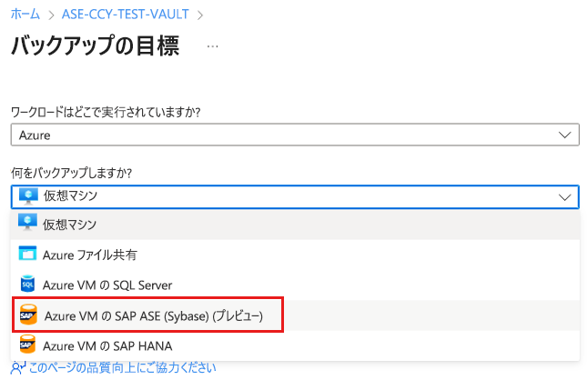This screenshot has height=390, width=588.
Task: Click the 仮想マシン list option icon
Action: point(28,225)
